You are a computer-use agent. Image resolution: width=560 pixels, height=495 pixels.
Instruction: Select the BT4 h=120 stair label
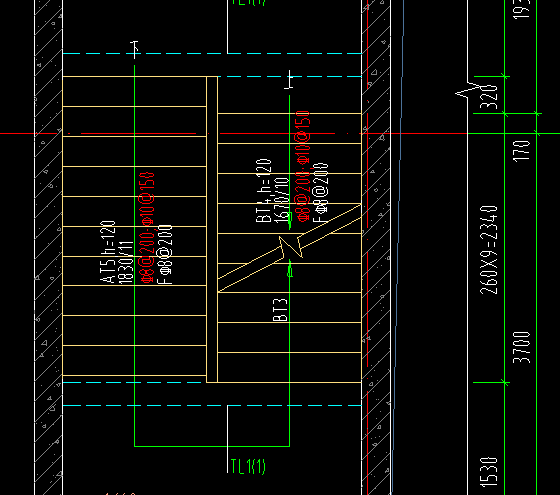(264, 191)
